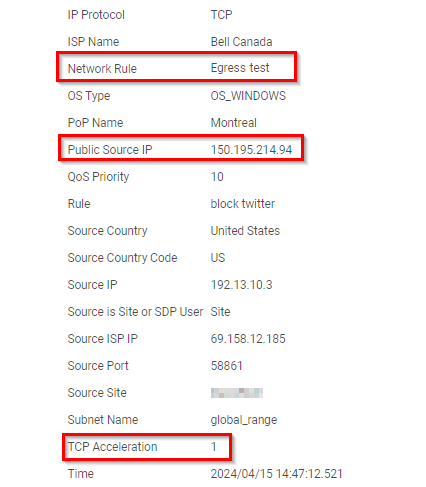Click the TCP Acceleration value 1
Screen dimensions: 426x487
click(214, 447)
